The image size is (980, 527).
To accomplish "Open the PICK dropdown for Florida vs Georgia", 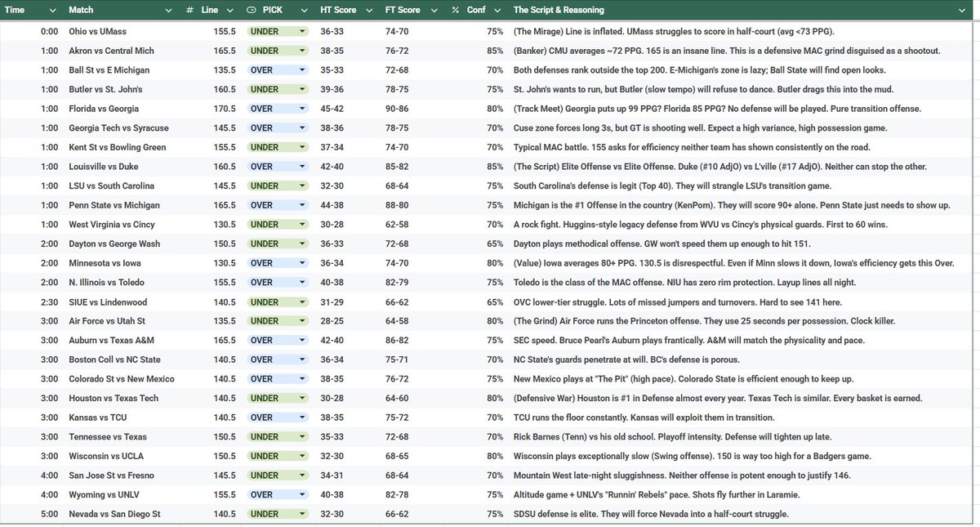I will [x=302, y=109].
